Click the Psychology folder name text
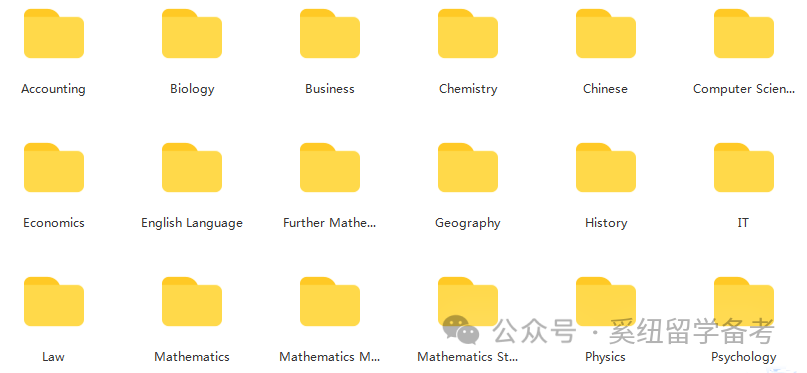 point(744,357)
